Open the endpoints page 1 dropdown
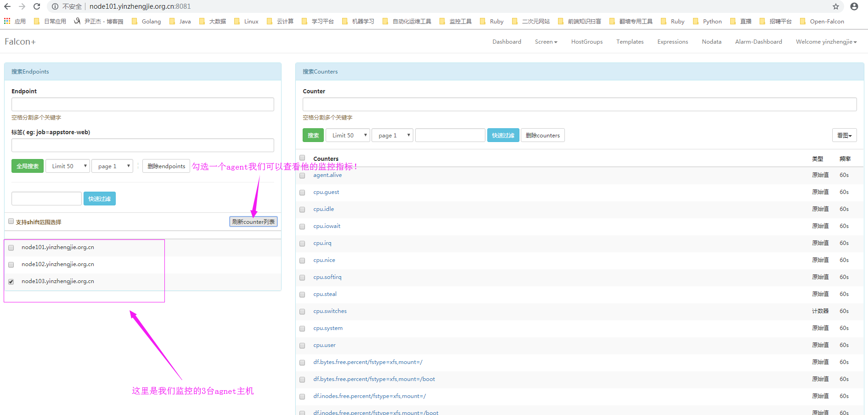 [x=113, y=166]
